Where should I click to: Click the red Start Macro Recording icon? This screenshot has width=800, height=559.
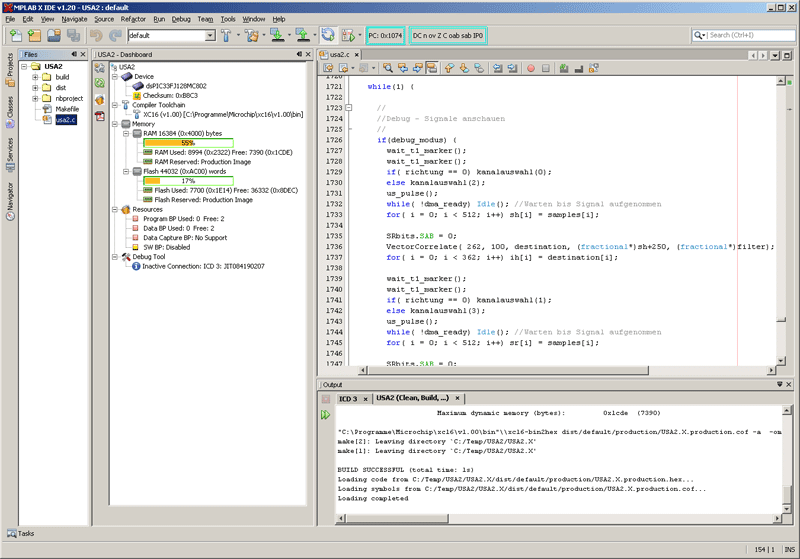click(x=531, y=68)
